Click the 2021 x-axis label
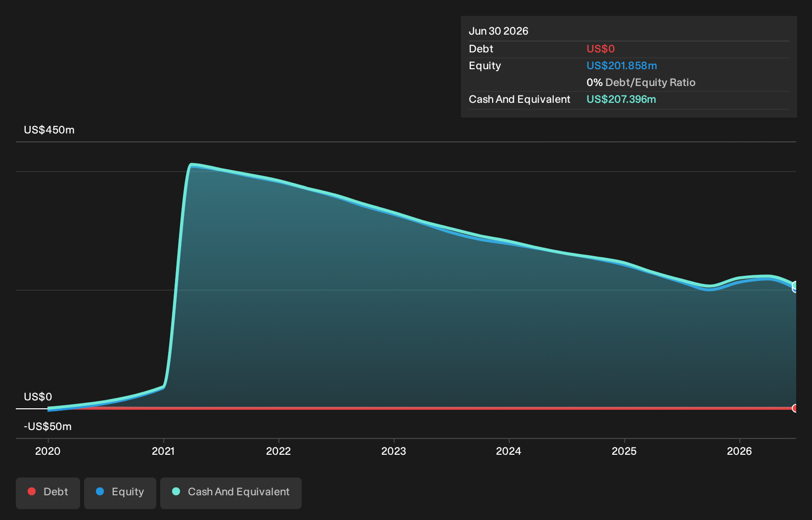 (163, 451)
